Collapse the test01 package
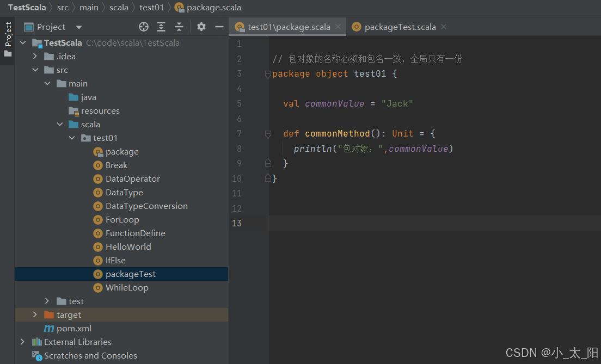 pyautogui.click(x=72, y=138)
